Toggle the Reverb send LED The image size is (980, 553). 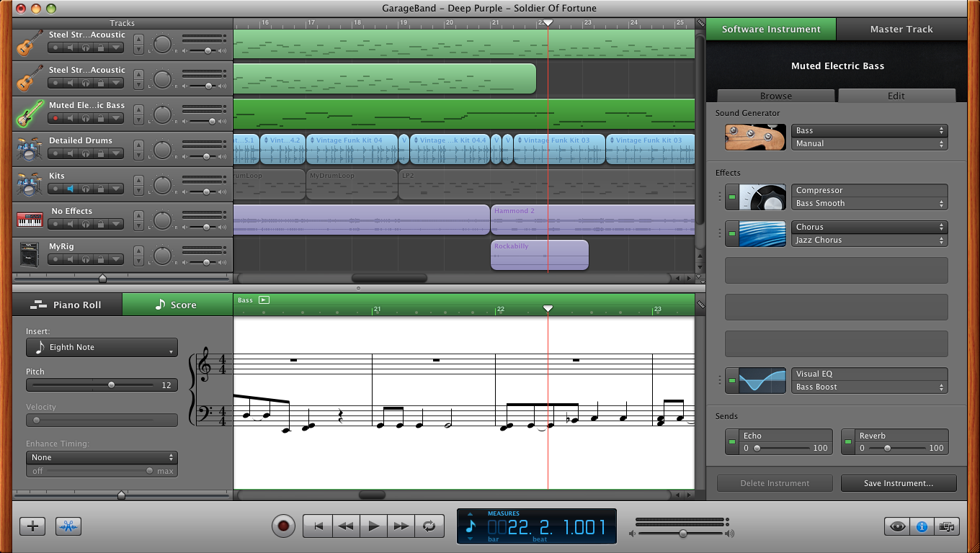coord(848,441)
